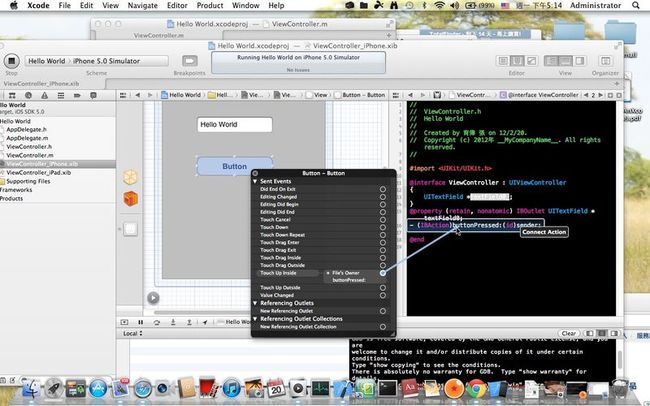
Task: Select the View object in dock
Action: tap(130, 229)
